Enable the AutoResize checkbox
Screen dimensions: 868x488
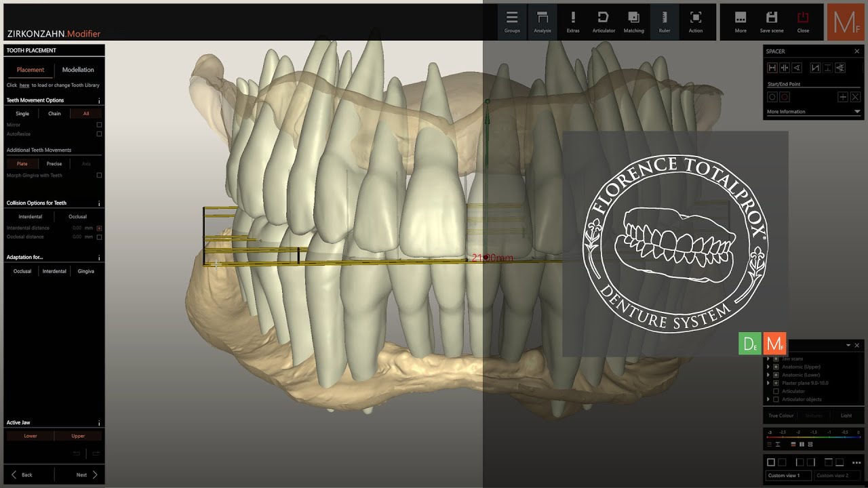coord(99,134)
